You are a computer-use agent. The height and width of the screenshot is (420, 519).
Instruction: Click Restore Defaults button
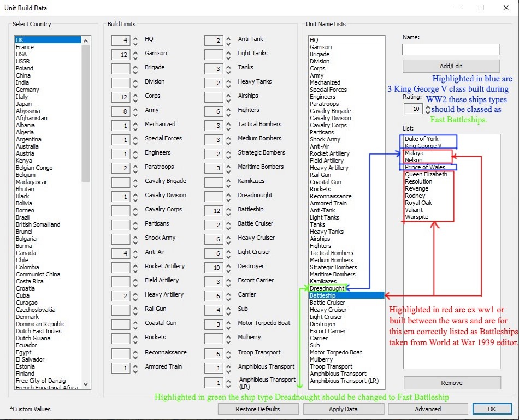tap(257, 409)
